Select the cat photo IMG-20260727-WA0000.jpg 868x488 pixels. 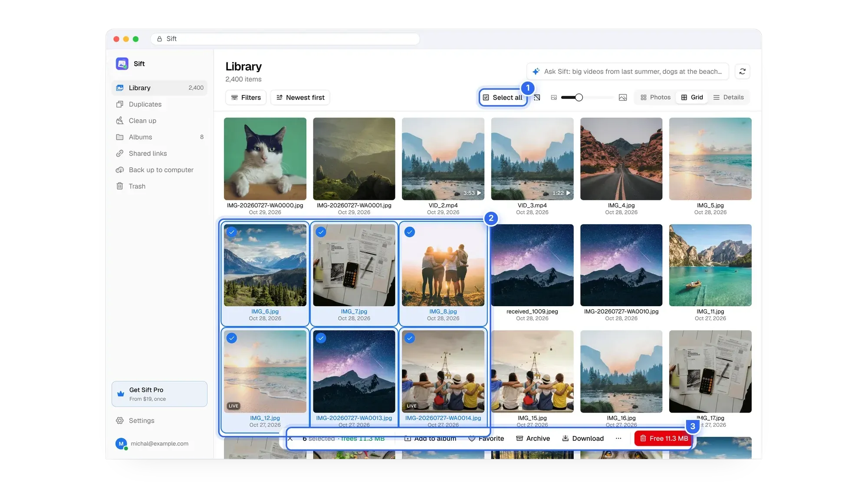[x=265, y=159]
